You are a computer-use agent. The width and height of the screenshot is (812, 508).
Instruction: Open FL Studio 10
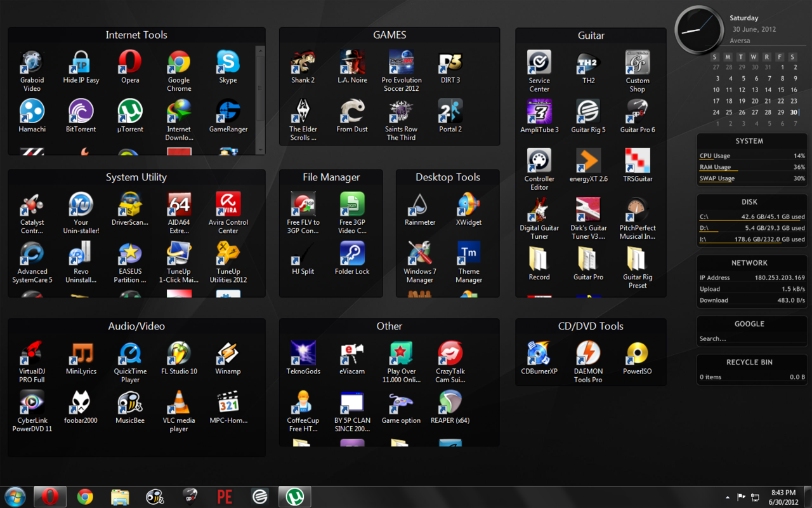click(x=179, y=358)
